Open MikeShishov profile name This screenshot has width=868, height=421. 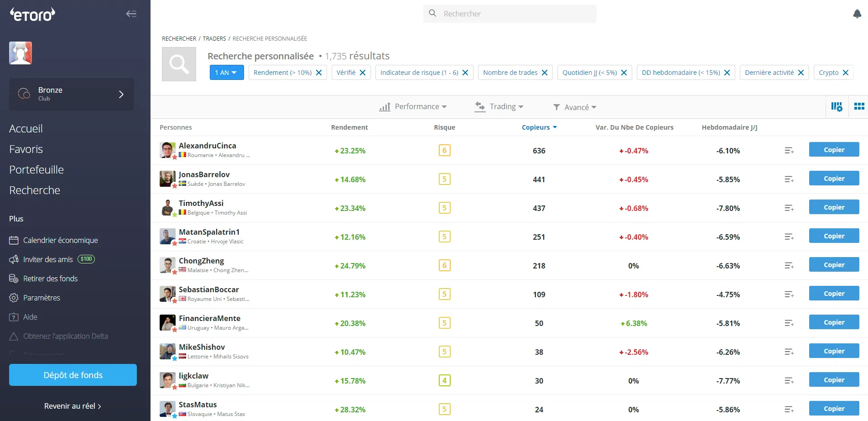[x=202, y=347]
